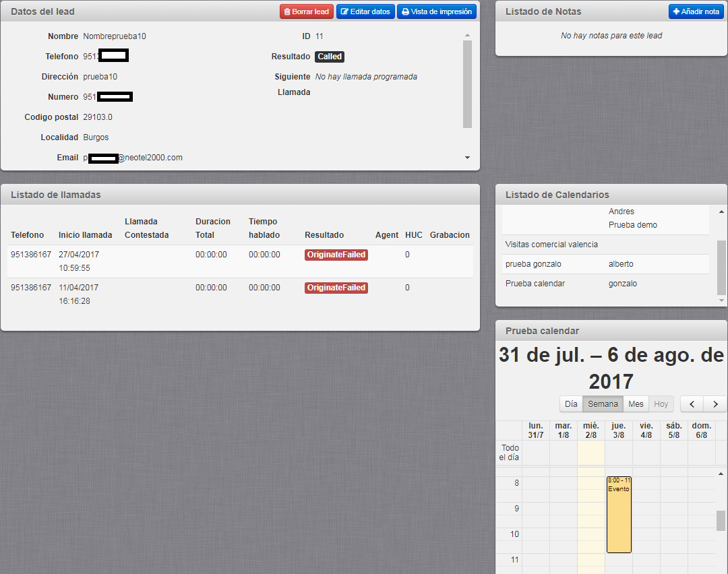Switch calendar to Día view

click(571, 404)
